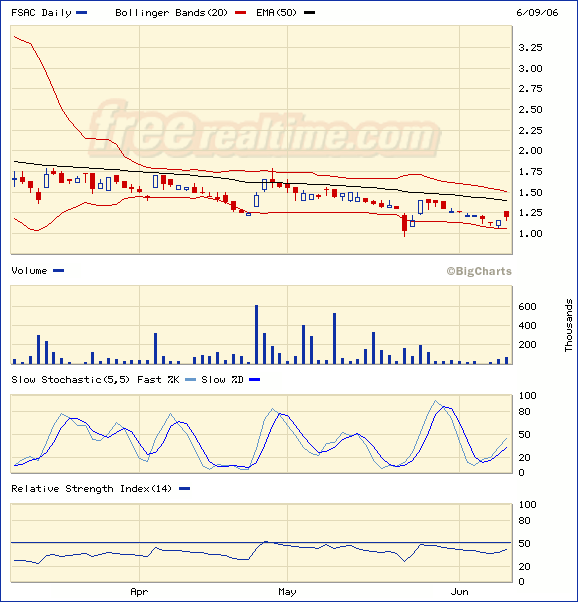Click the Thousands vertical axis label
The height and width of the screenshot is (602, 578).
click(x=568, y=325)
